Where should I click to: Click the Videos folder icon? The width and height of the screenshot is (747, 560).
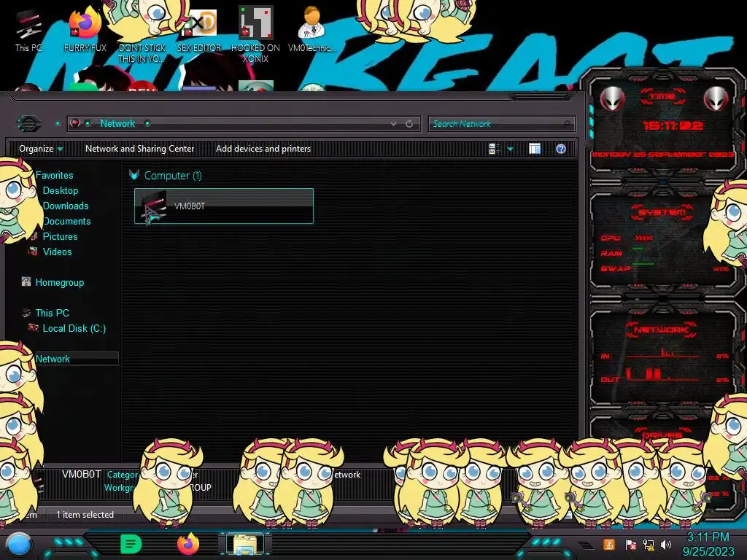33,251
